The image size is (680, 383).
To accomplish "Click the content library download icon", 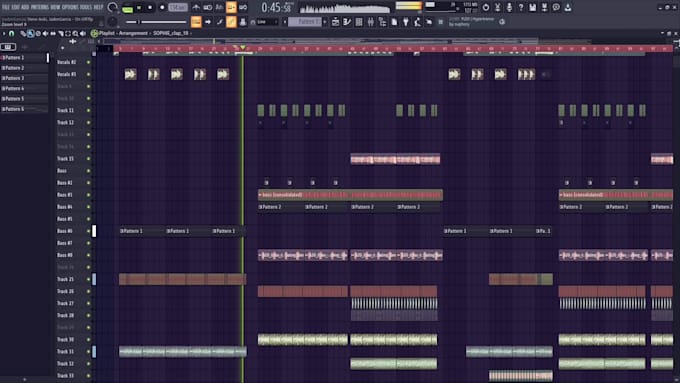I will coord(568,7).
